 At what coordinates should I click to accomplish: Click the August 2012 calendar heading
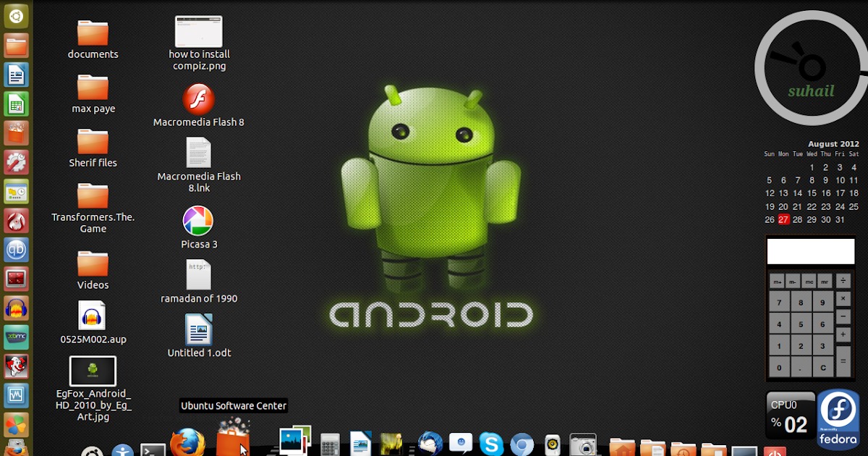coord(833,144)
